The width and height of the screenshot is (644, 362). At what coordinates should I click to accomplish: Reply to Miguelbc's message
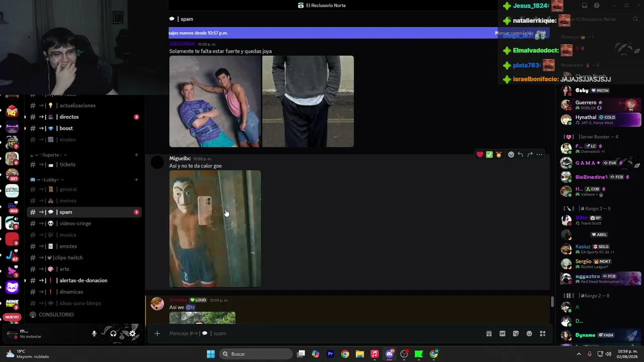pyautogui.click(x=520, y=154)
